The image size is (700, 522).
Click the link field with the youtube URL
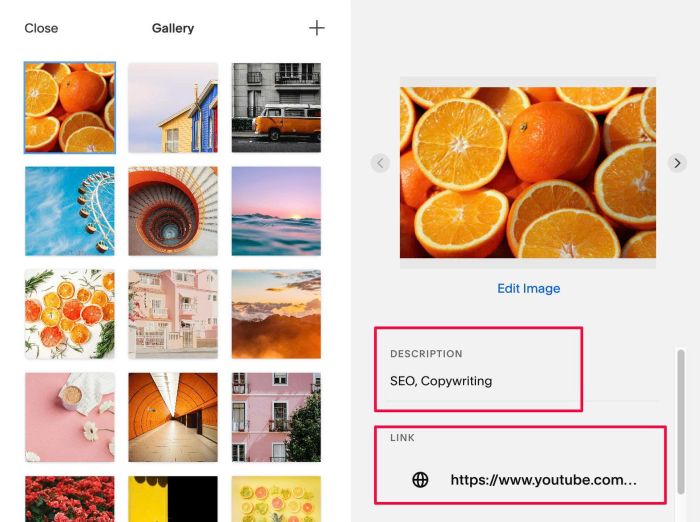point(543,480)
